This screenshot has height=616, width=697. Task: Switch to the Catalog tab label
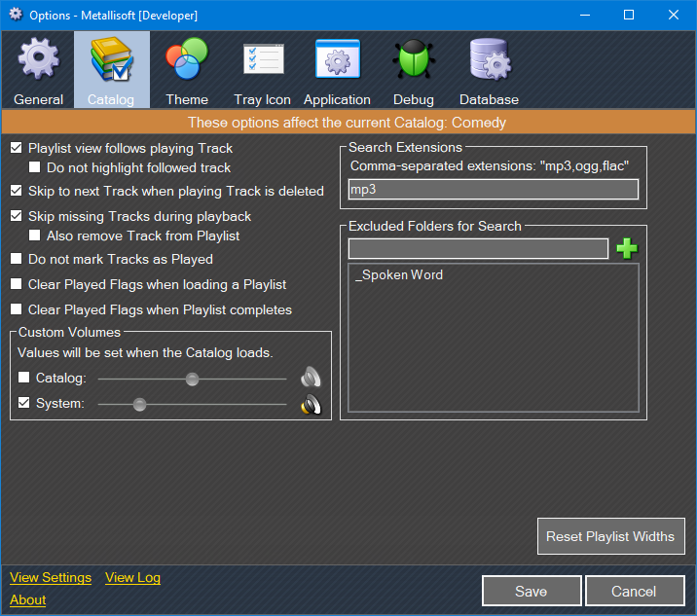click(x=111, y=99)
